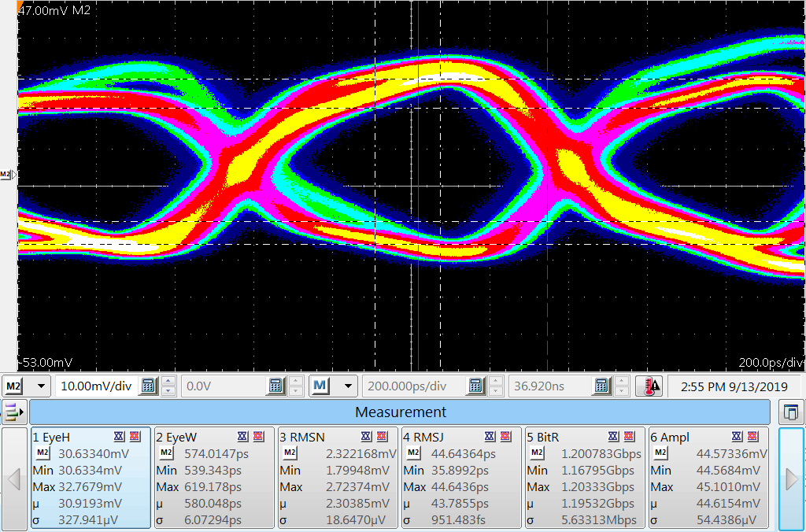Click the panel window icon right of Measurement bar
The width and height of the screenshot is (806, 532).
point(791,412)
